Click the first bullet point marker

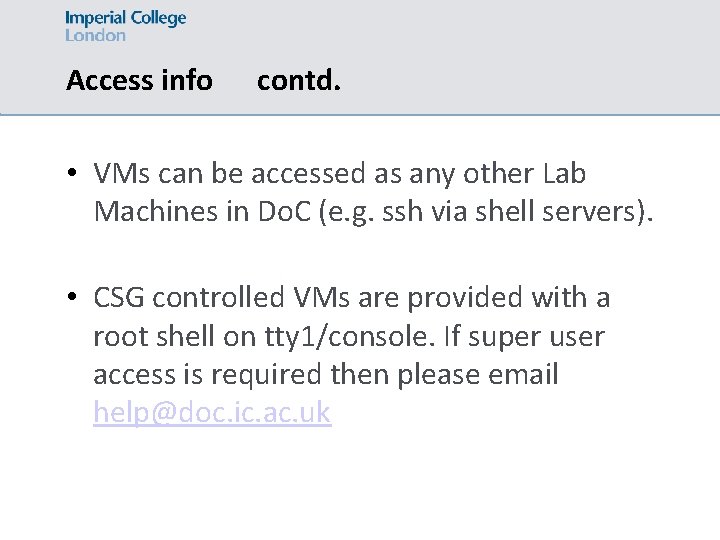tap(72, 173)
